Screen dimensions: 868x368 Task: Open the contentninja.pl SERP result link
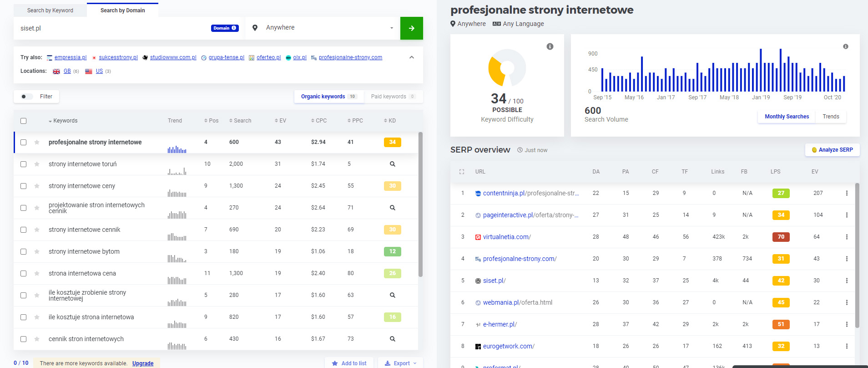pyautogui.click(x=531, y=193)
